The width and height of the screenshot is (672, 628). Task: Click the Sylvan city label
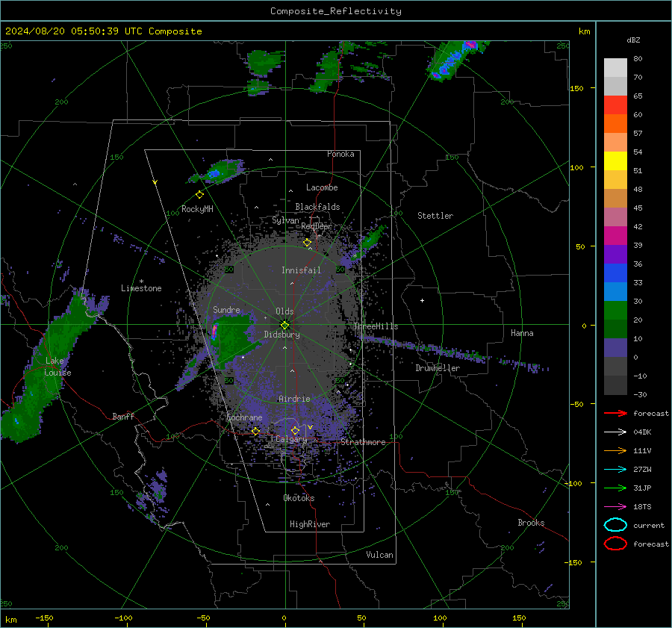pyautogui.click(x=285, y=220)
